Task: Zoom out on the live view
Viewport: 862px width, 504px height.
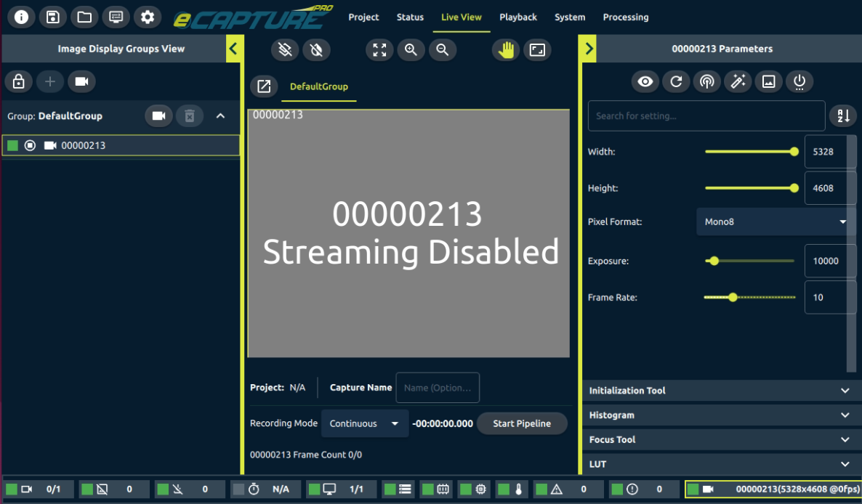Action: (443, 50)
